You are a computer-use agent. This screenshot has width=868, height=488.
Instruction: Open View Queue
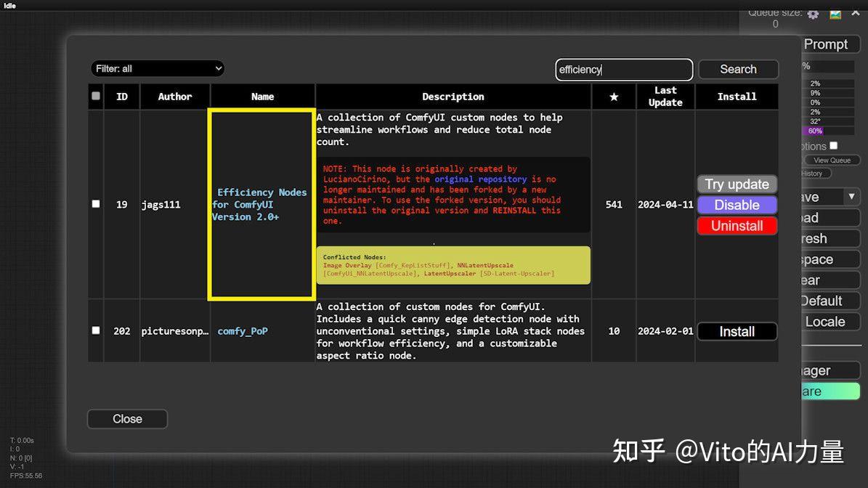tap(830, 160)
